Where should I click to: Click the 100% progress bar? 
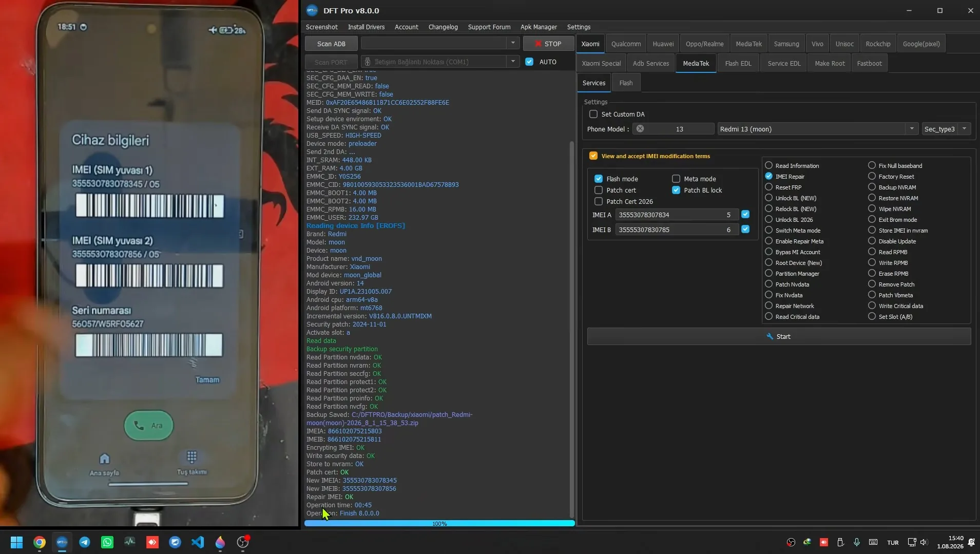click(x=439, y=523)
